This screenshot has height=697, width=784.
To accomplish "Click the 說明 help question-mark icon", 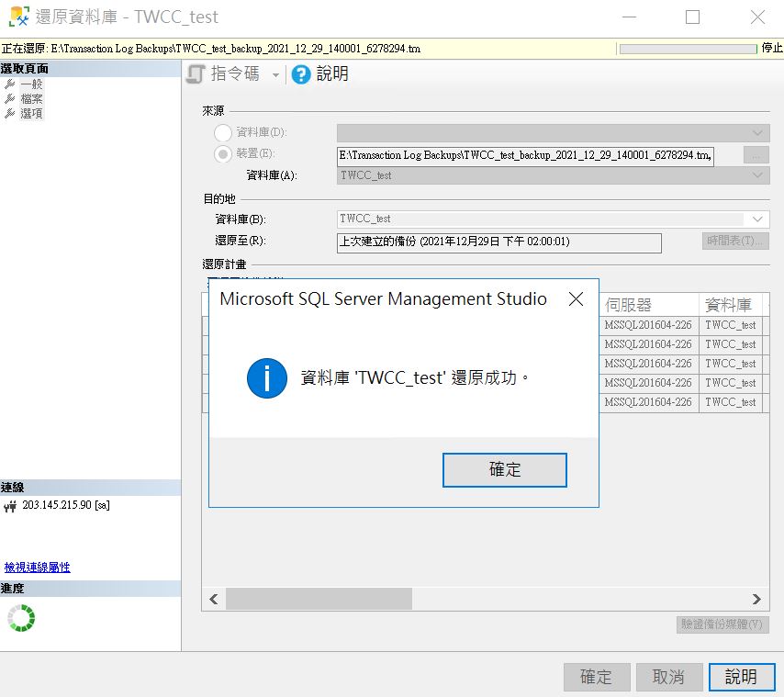I will 301,74.
